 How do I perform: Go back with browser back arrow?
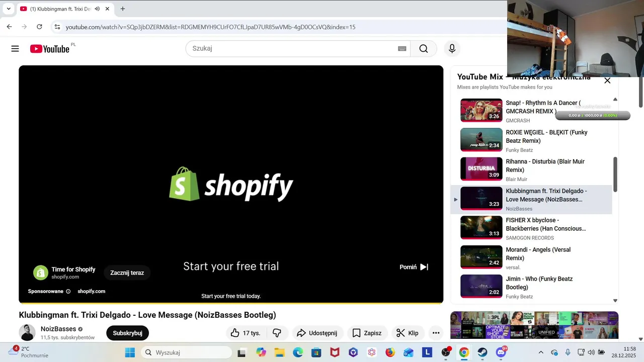[x=9, y=27]
